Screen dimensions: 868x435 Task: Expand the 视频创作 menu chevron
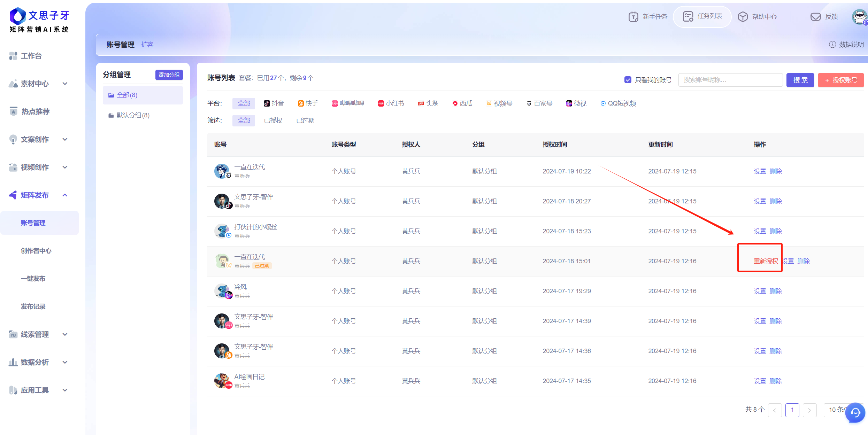click(x=65, y=167)
